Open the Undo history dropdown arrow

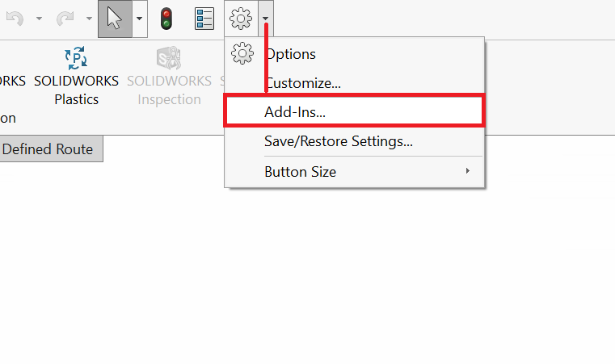(39, 19)
